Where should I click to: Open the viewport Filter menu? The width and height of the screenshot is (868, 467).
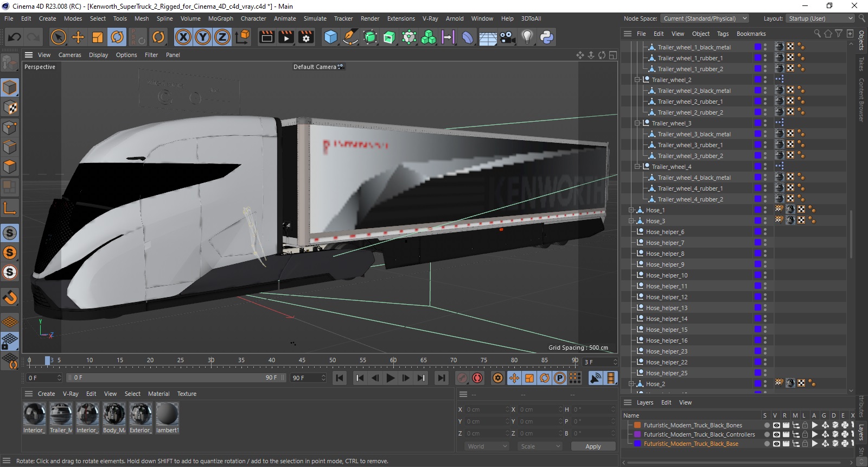click(151, 55)
